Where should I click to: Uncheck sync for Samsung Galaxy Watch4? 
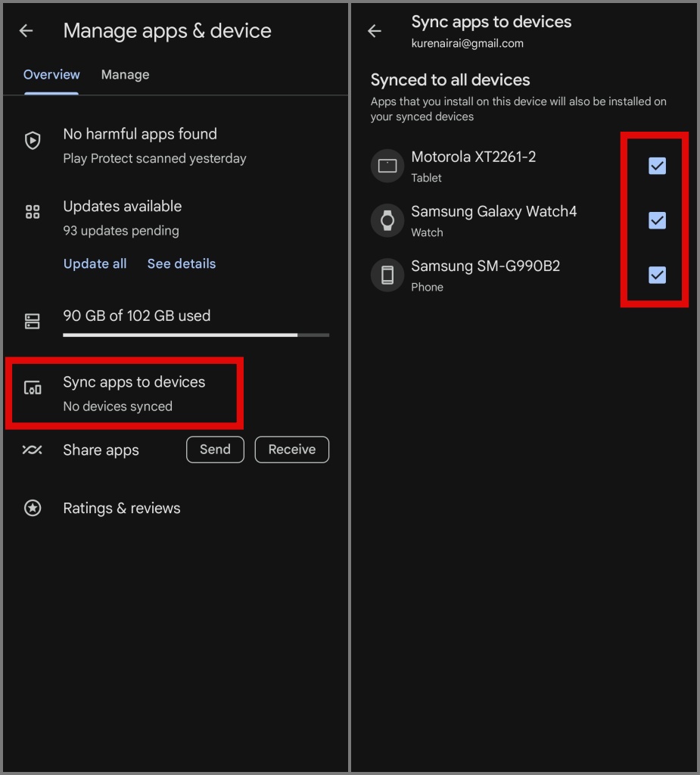coord(657,220)
